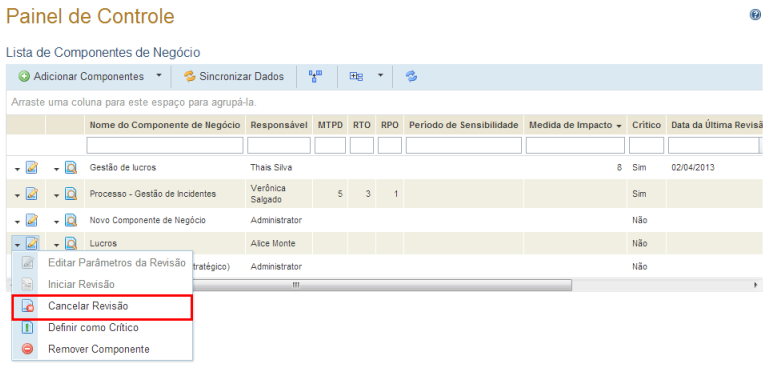Screen dimensions: 768x367
Task: Click the Thais Silva responsible cell
Action: pyautogui.click(x=279, y=168)
